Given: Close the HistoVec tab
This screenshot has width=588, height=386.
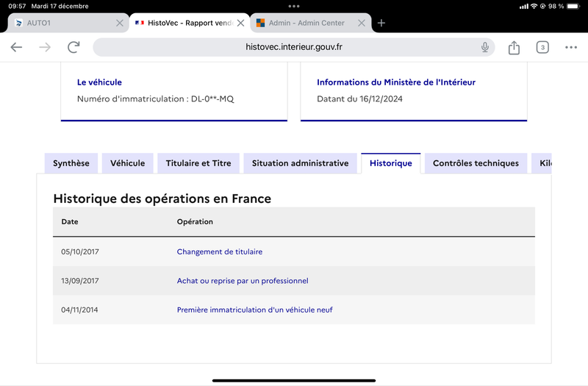Looking at the screenshot, I should 241,23.
